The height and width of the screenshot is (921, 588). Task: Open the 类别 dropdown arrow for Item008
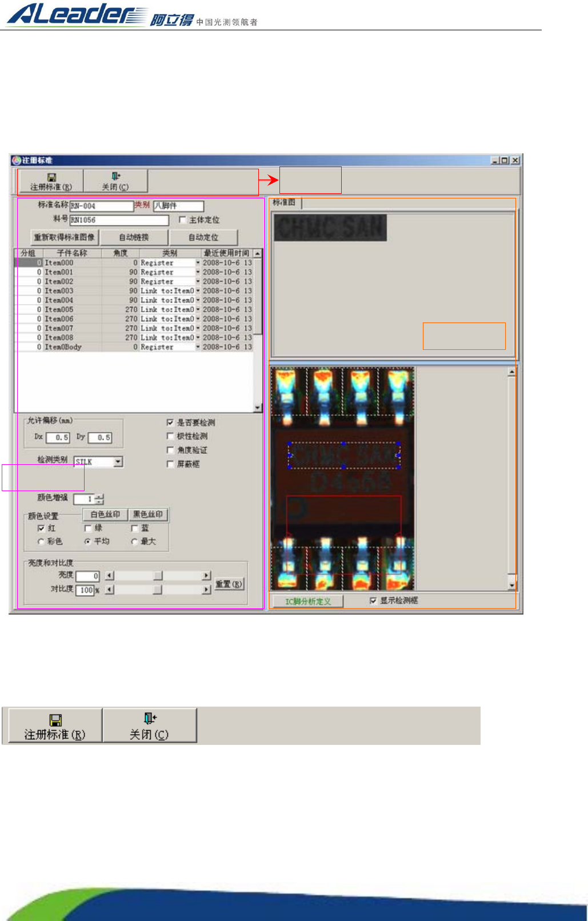(x=198, y=337)
